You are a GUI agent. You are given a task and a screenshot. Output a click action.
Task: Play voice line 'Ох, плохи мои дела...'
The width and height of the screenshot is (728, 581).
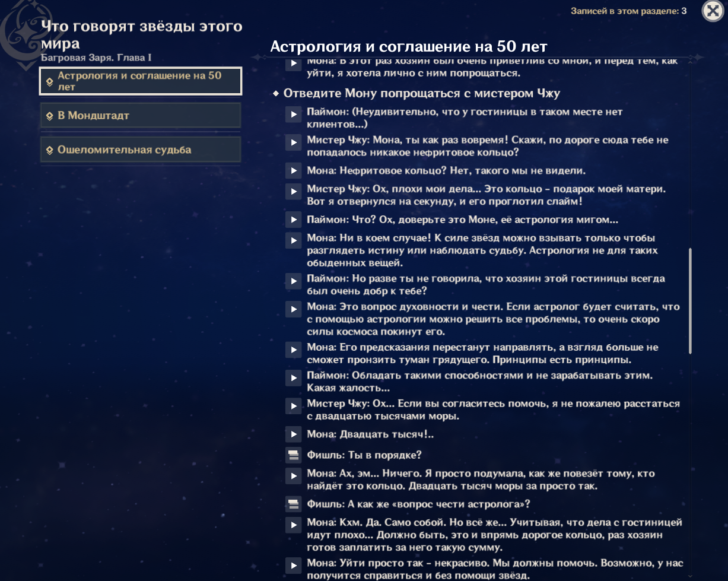tap(293, 191)
